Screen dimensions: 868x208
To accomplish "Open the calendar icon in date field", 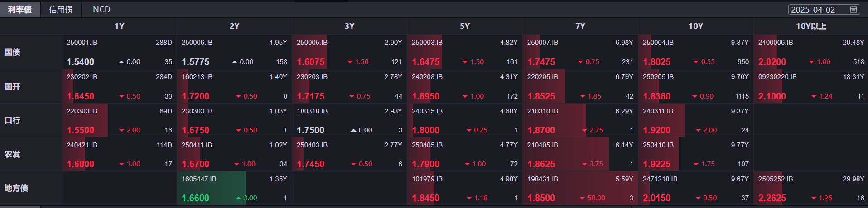I will click(854, 9).
